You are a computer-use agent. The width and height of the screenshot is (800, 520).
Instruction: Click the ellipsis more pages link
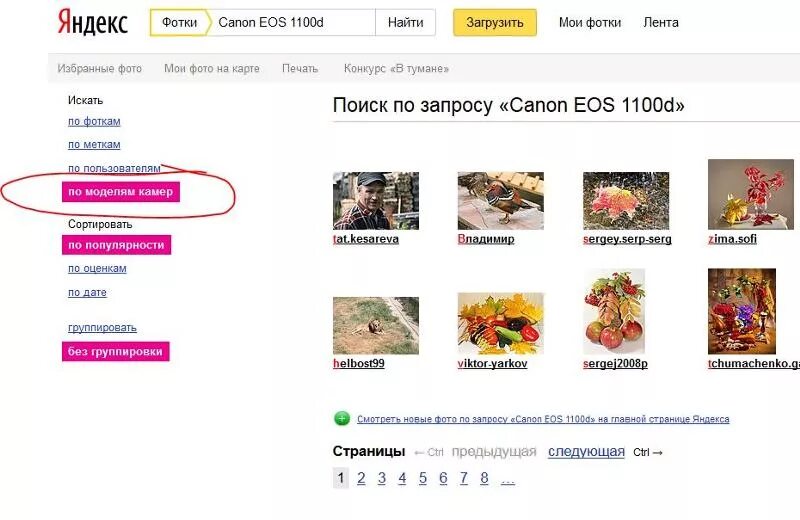[508, 480]
